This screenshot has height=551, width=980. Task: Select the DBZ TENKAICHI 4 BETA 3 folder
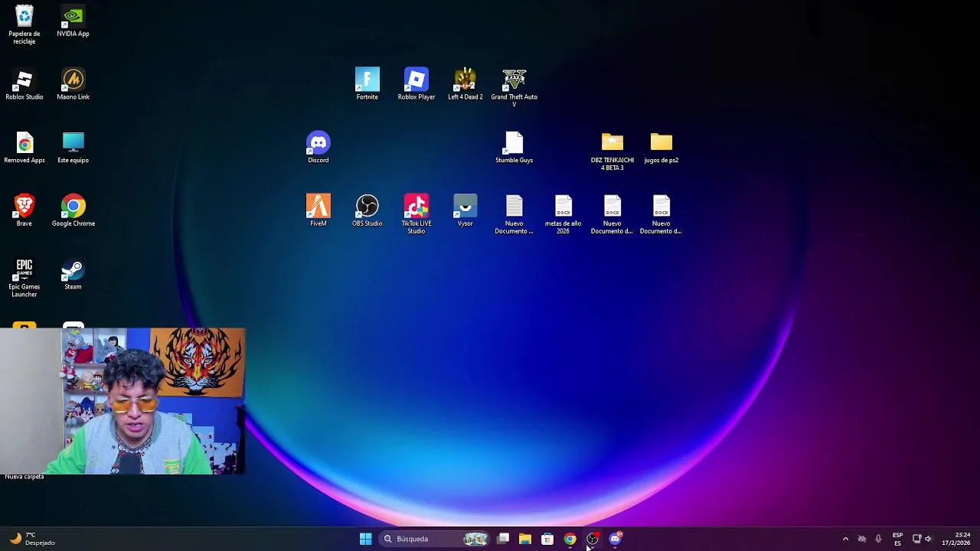(612, 151)
